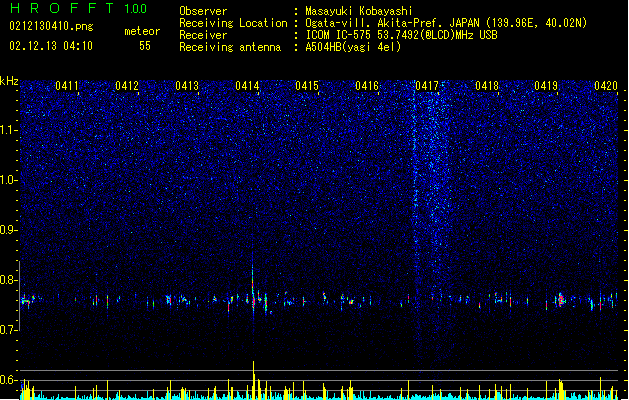Click the A504HB(yagi 4el) antenna text
The width and height of the screenshot is (629, 400).
click(353, 47)
